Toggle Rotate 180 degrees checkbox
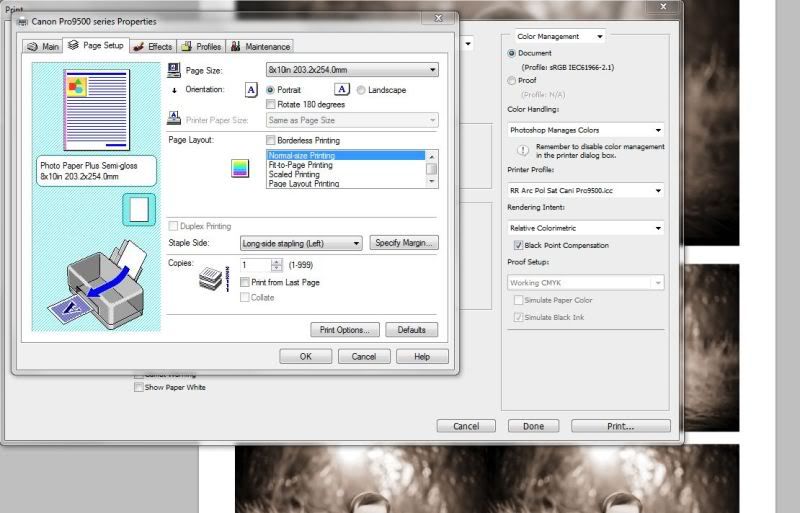Image resolution: width=800 pixels, height=513 pixels. (x=271, y=104)
